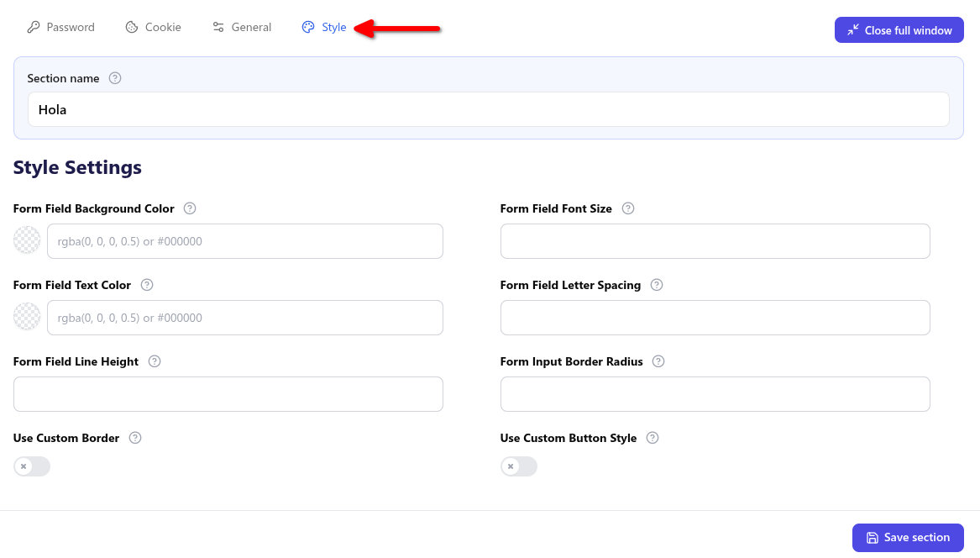Enable the Use Custom Button Style switch

click(519, 466)
